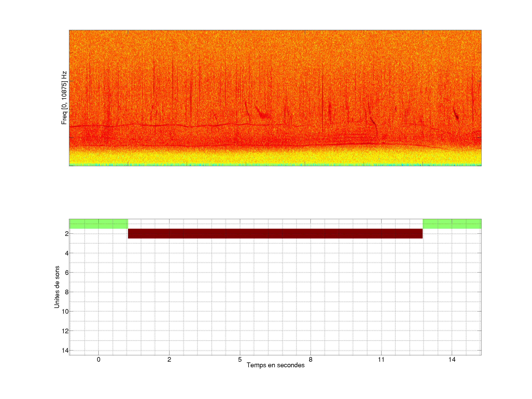The height and width of the screenshot is (399, 532).
Task: Click the left green bar segment
Action: tap(98, 224)
